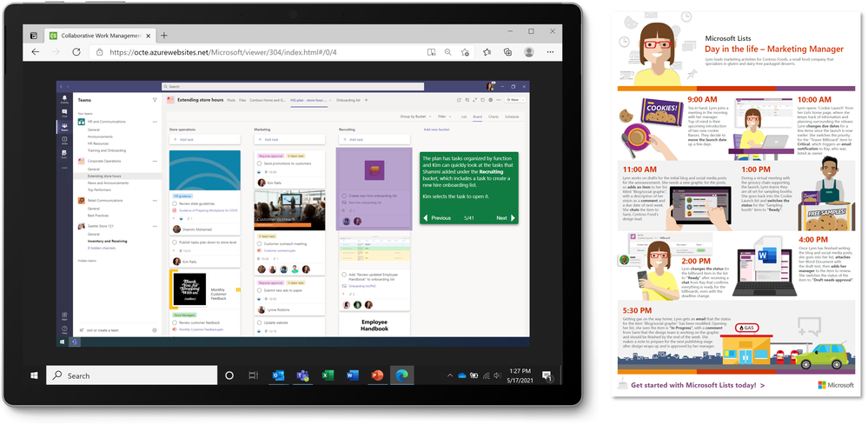The height and width of the screenshot is (425, 868).
Task: Open the Apps icon in Teams rail
Action: [x=65, y=316]
